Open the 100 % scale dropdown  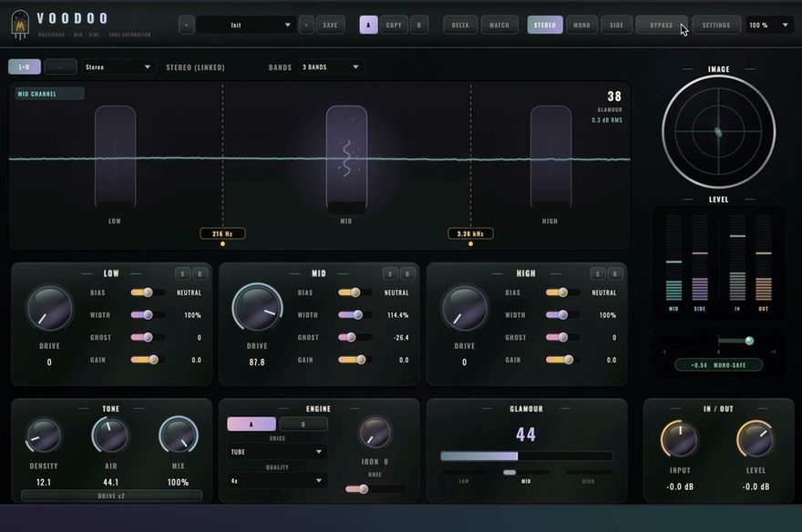[x=769, y=25]
